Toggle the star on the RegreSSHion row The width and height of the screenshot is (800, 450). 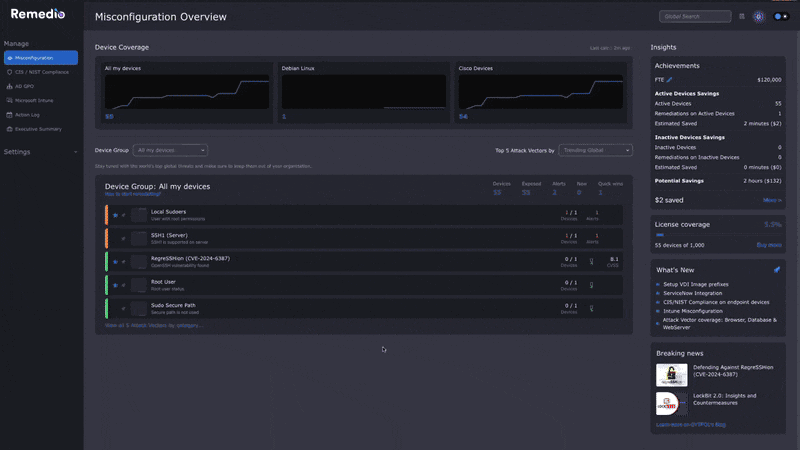(x=115, y=262)
